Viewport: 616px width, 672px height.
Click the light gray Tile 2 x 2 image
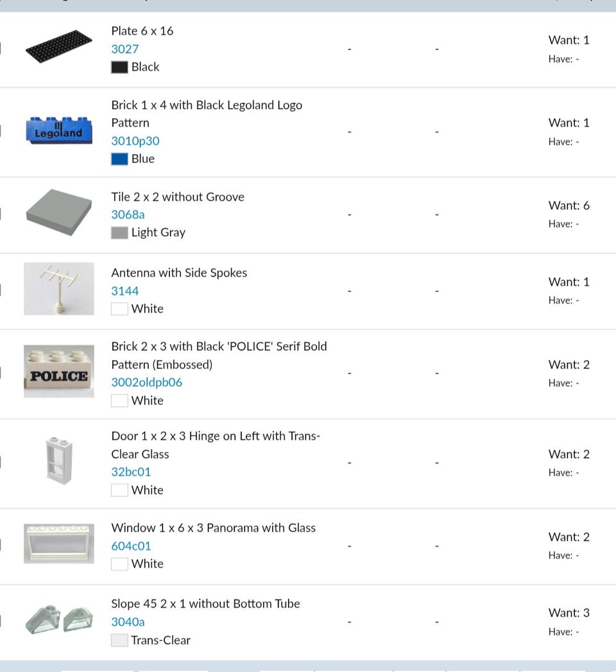(58, 213)
